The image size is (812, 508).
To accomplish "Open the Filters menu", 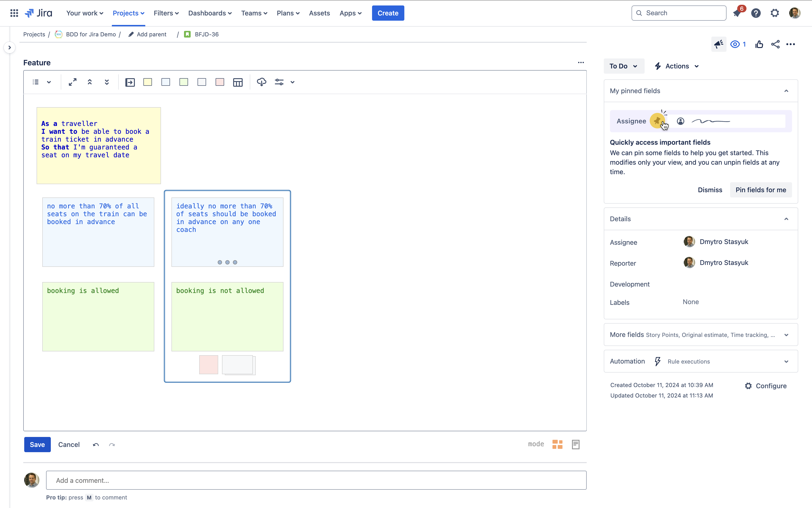I will pos(166,13).
